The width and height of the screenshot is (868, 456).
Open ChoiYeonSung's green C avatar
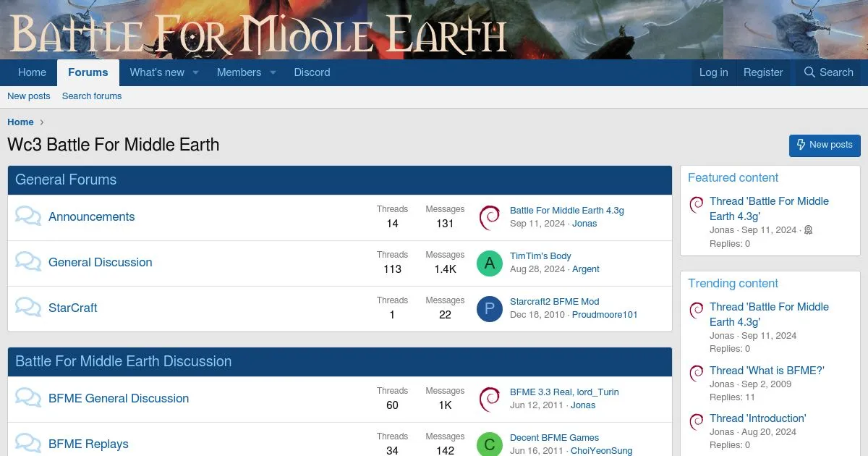point(490,444)
